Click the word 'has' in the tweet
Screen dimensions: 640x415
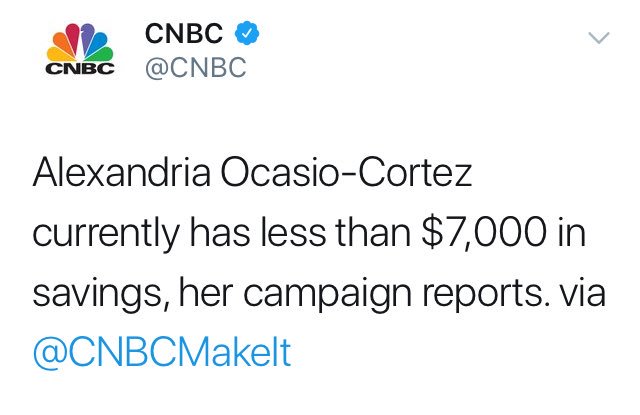coord(220,232)
